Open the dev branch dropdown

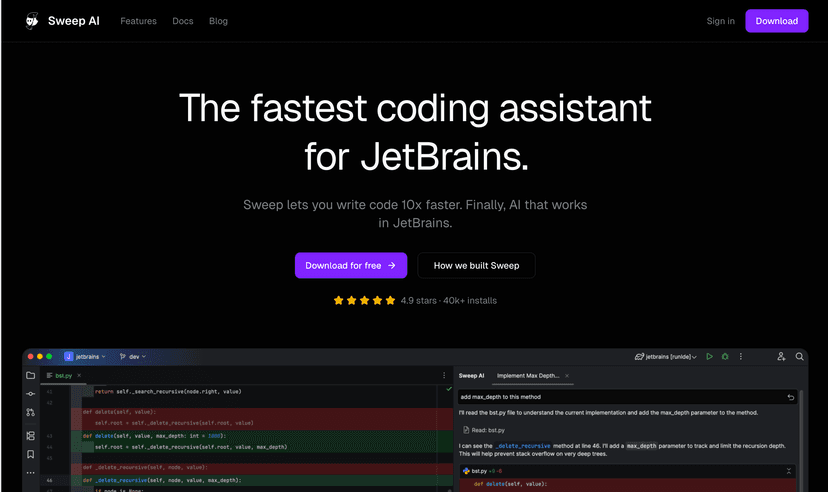pos(131,356)
